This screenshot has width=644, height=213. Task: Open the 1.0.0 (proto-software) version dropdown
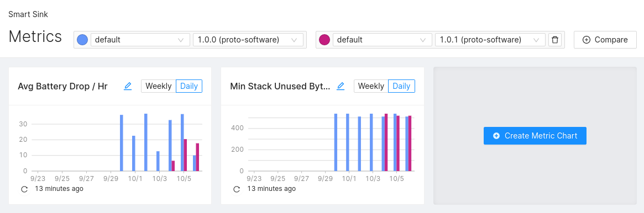point(248,40)
